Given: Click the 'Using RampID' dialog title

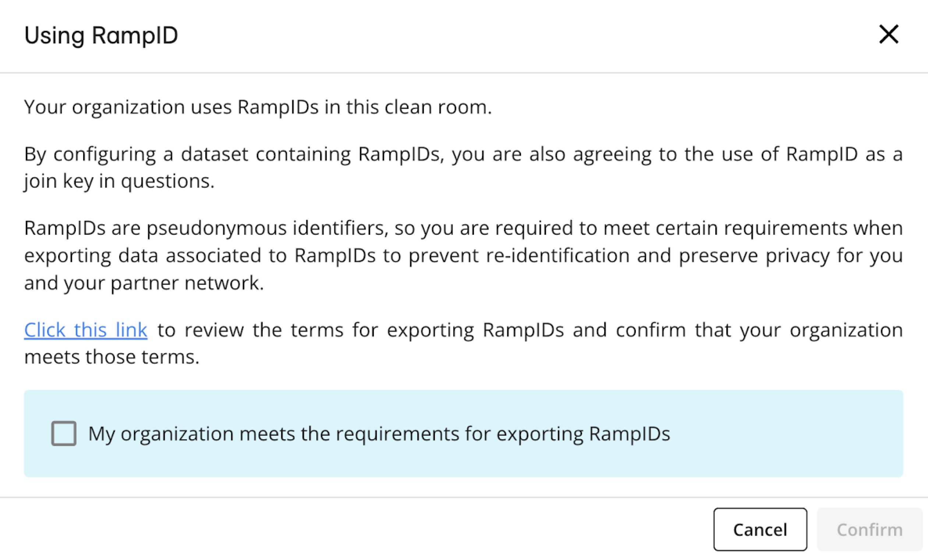Looking at the screenshot, I should (101, 35).
